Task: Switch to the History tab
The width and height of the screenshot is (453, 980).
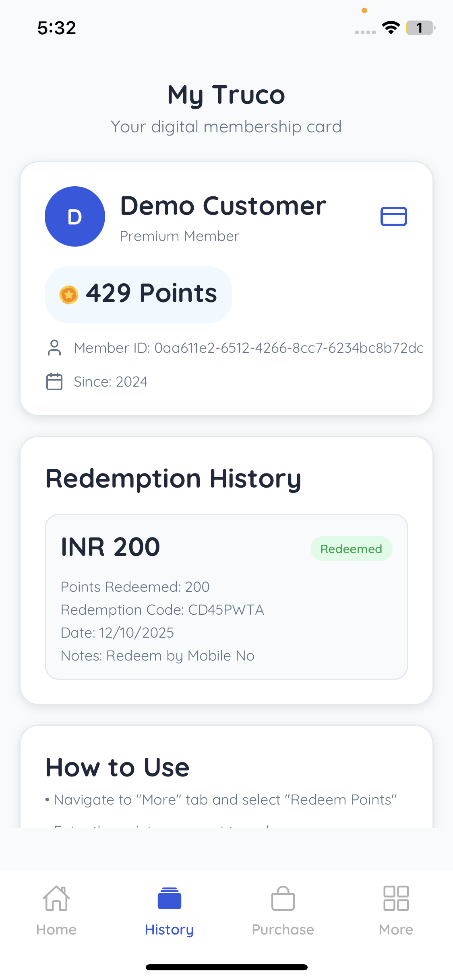Action: pos(170,929)
